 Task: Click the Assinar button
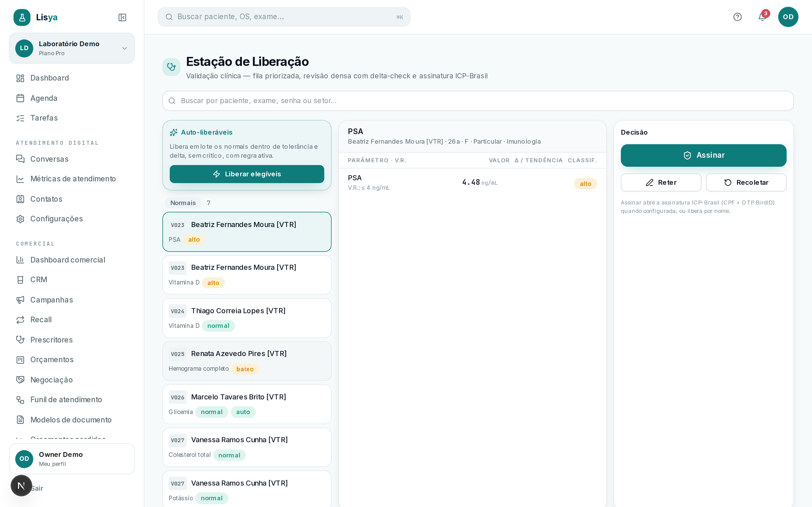pyautogui.click(x=703, y=155)
